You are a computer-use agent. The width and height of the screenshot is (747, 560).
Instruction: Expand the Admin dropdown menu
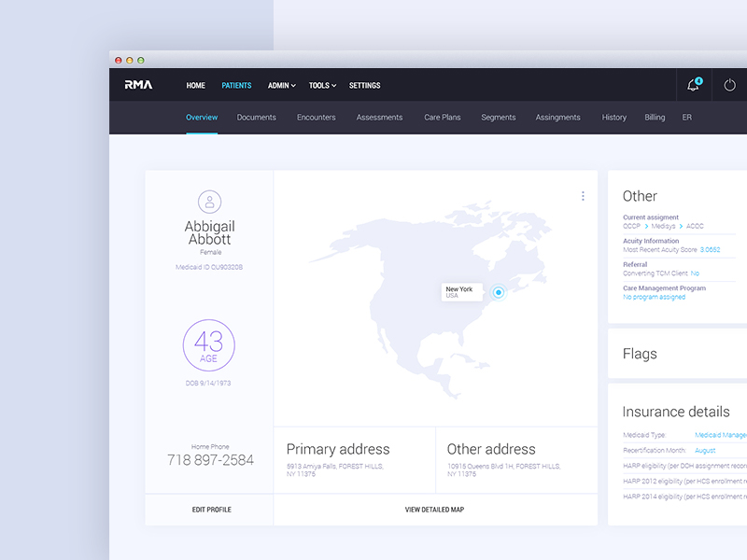click(x=281, y=86)
